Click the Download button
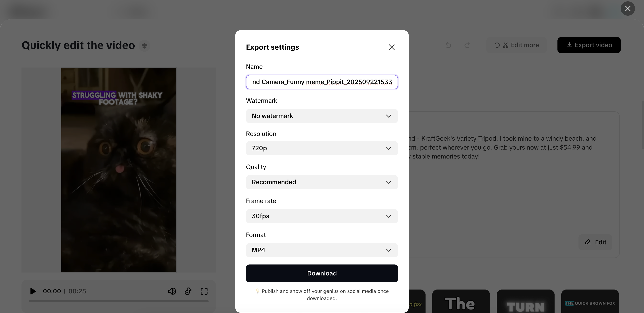 (322, 273)
